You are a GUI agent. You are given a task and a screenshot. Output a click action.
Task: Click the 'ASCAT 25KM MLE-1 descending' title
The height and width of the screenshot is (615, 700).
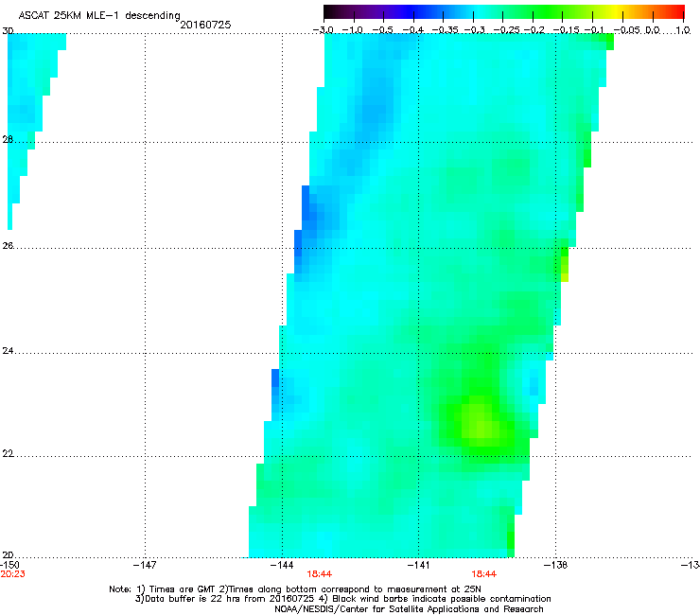99,16
